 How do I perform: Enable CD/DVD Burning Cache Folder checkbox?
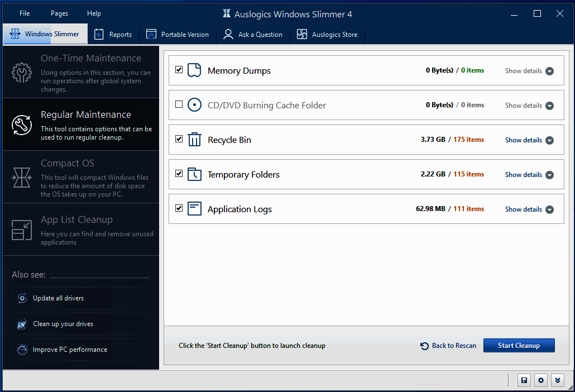tap(179, 104)
